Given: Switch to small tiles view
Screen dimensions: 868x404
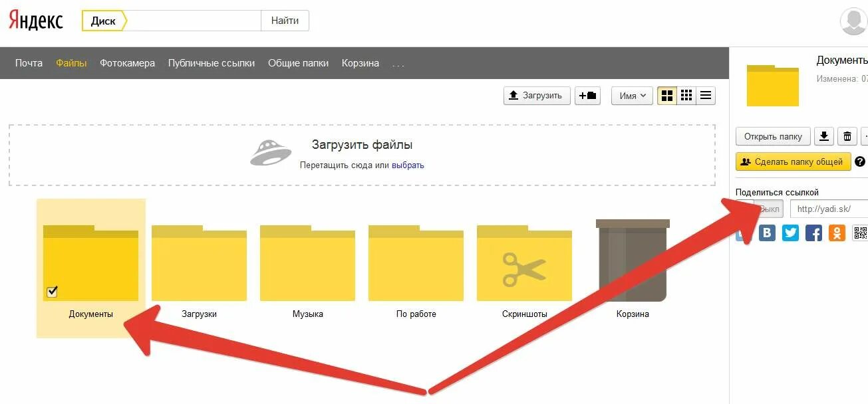Looking at the screenshot, I should (686, 96).
